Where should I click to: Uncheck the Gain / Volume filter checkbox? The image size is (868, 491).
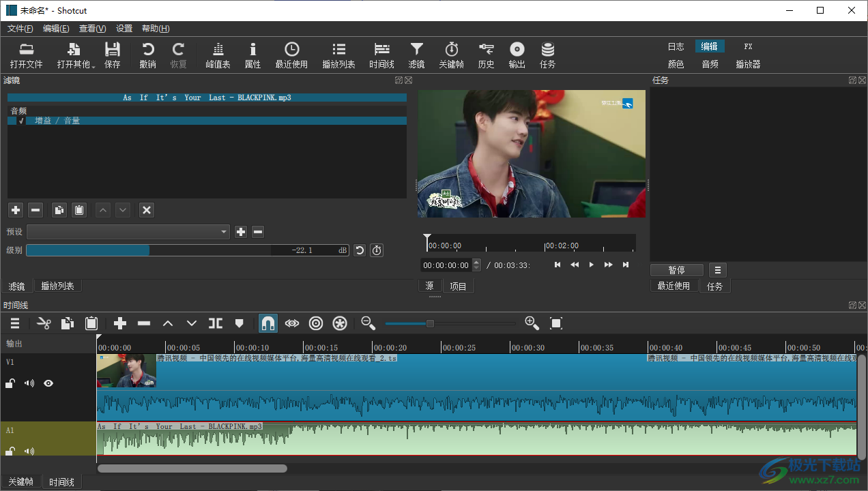click(x=21, y=121)
